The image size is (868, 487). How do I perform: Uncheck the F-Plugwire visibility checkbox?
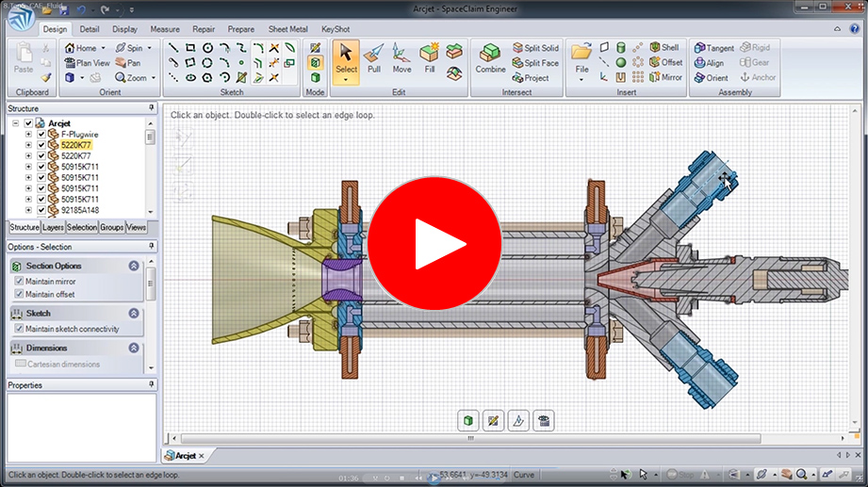41,134
